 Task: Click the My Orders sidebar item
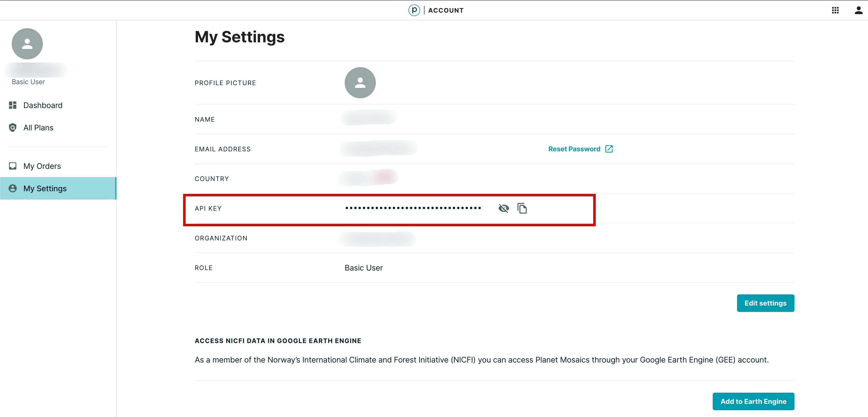[x=42, y=165]
